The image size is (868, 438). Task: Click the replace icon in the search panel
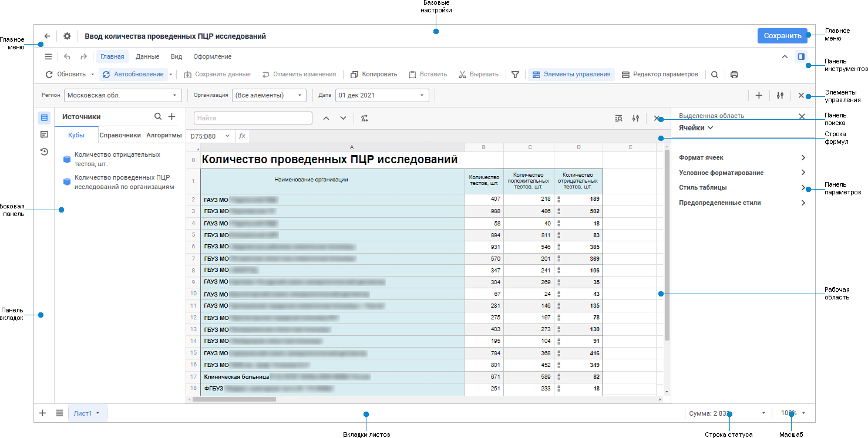[x=365, y=118]
